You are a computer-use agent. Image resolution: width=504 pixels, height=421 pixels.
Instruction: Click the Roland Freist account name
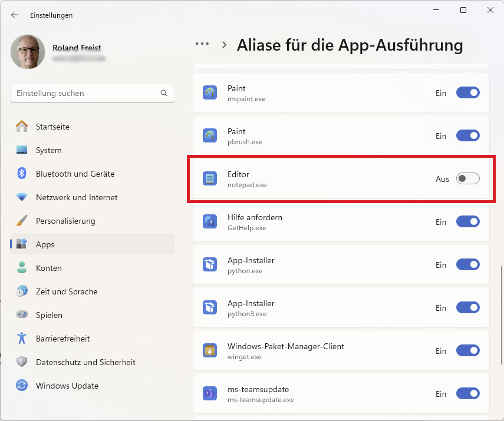(77, 48)
